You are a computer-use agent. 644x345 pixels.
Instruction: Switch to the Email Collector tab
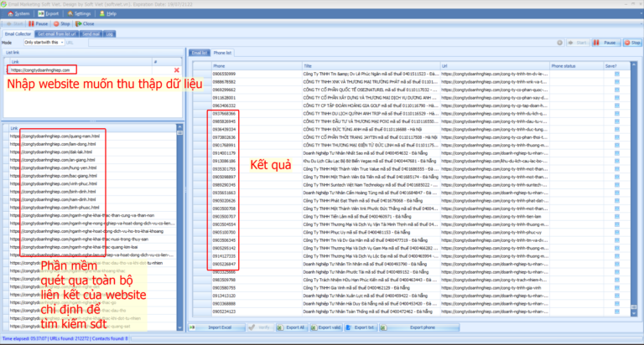point(18,34)
